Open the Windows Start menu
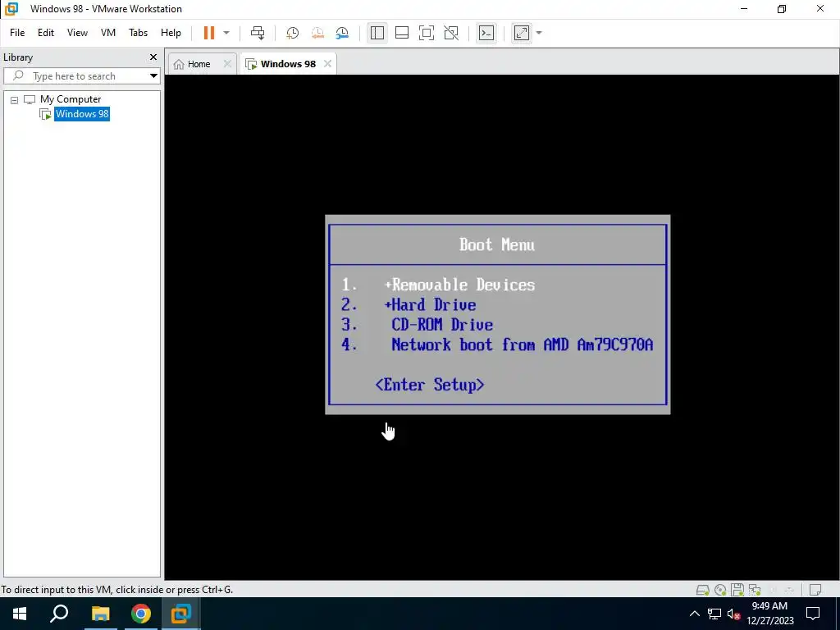This screenshot has width=840, height=630. tap(20, 614)
